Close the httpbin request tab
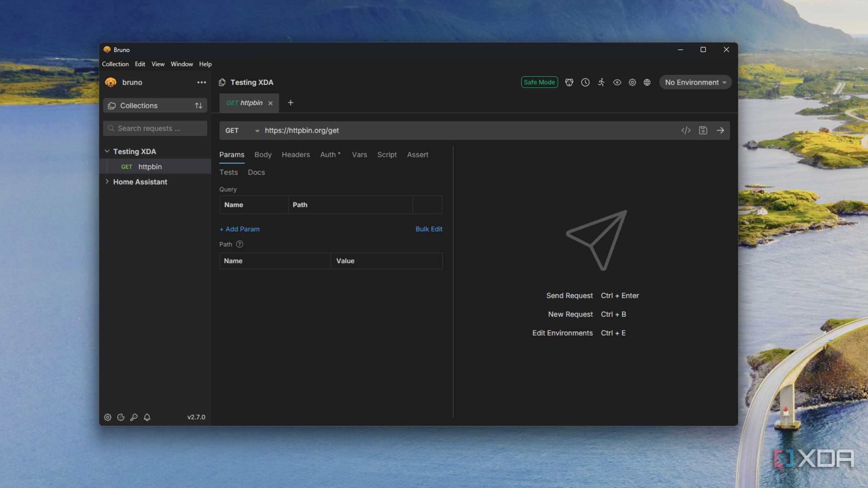This screenshot has height=488, width=868. pyautogui.click(x=270, y=103)
